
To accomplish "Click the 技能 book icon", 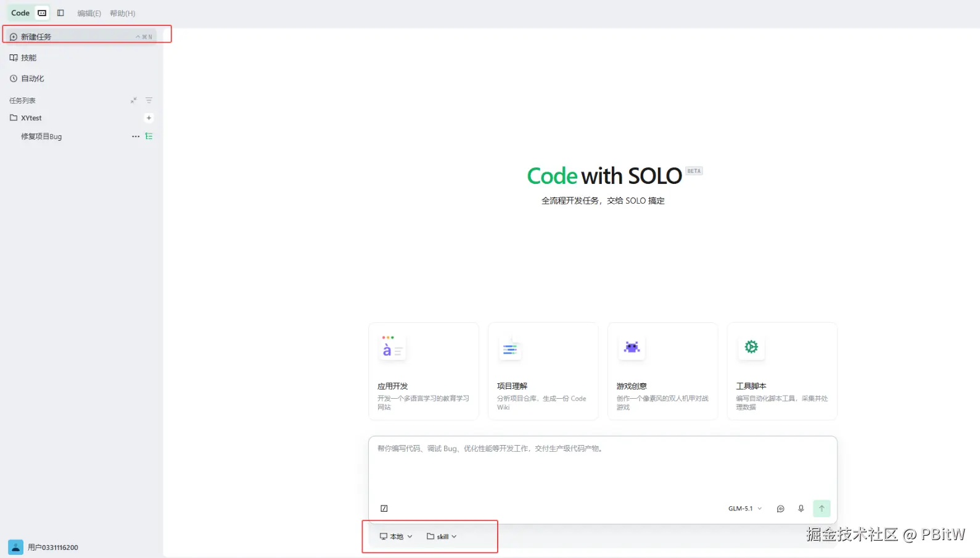I will (14, 57).
